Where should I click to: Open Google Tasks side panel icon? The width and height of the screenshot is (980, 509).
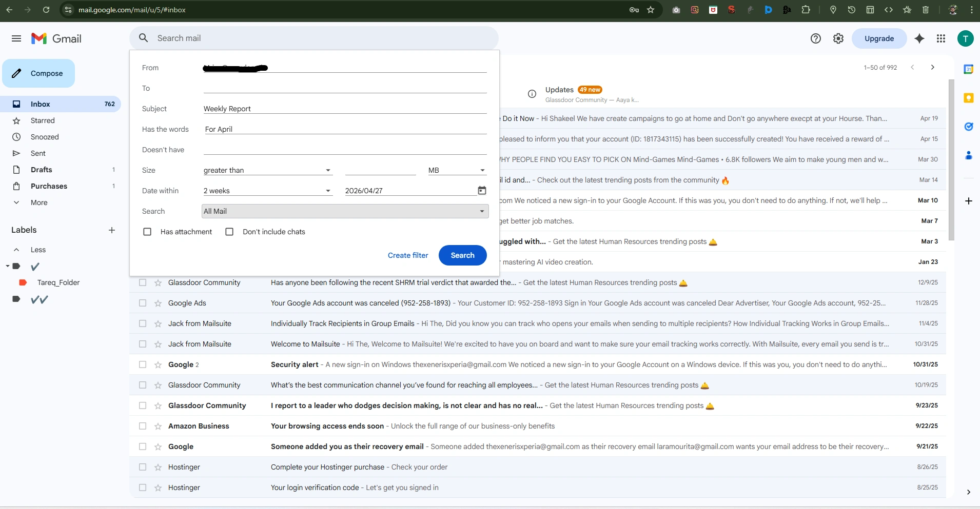tap(969, 127)
